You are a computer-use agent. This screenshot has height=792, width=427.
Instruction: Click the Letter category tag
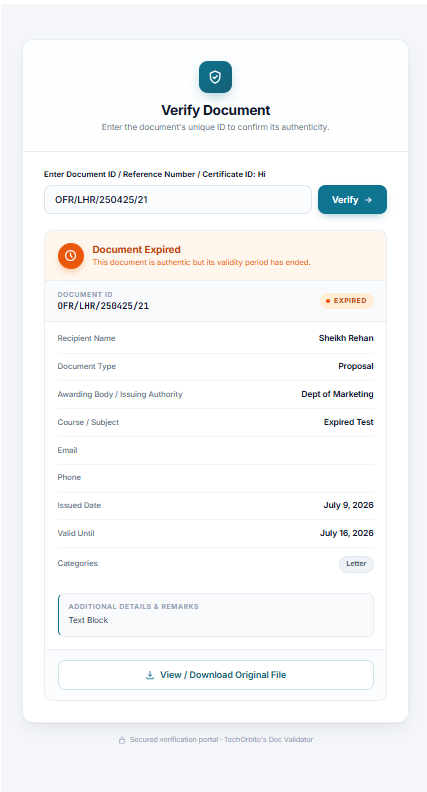(x=356, y=564)
